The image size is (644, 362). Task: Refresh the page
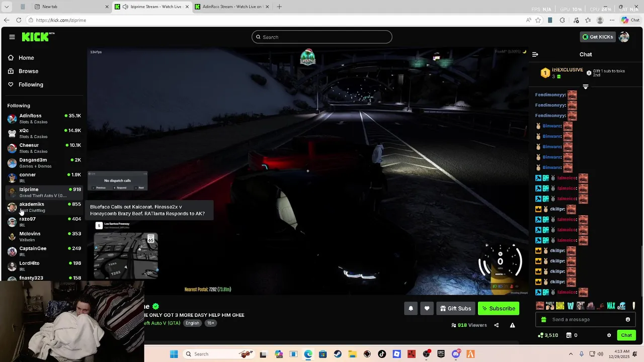[19, 20]
